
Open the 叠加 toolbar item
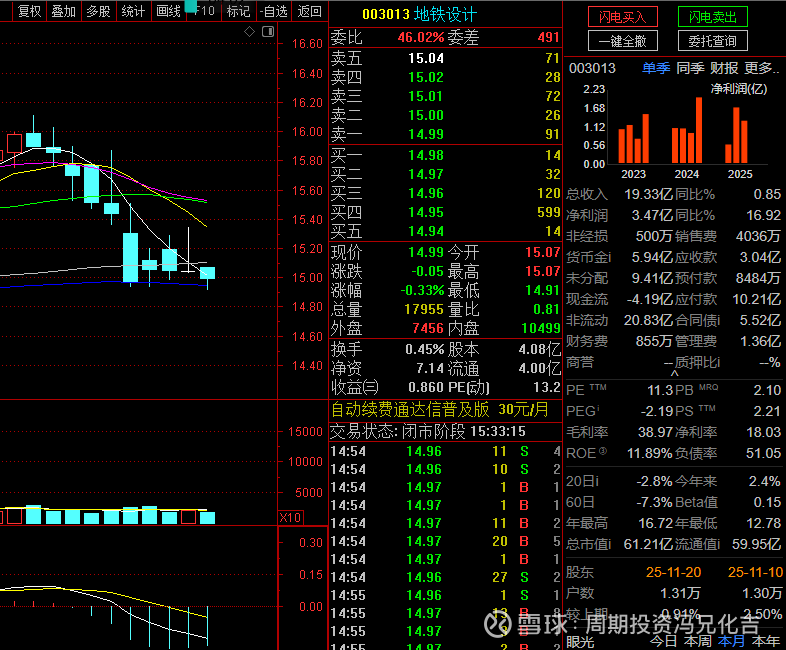point(64,11)
